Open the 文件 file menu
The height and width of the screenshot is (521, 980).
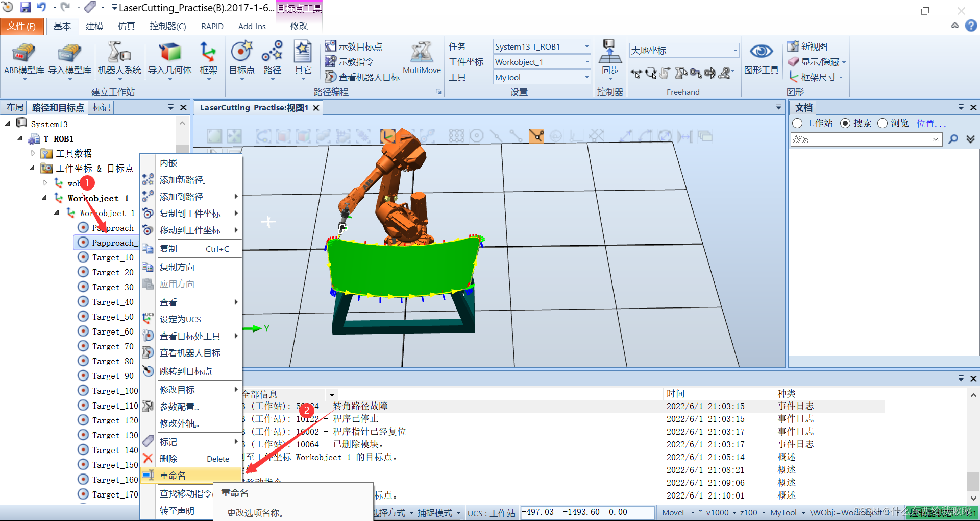[x=21, y=26]
